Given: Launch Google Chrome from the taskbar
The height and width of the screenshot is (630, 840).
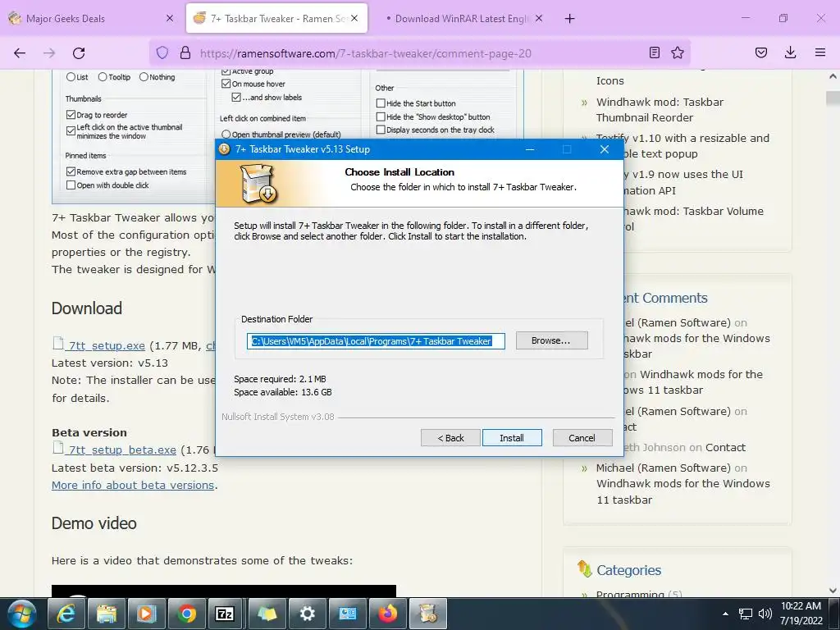Looking at the screenshot, I should (x=186, y=614).
